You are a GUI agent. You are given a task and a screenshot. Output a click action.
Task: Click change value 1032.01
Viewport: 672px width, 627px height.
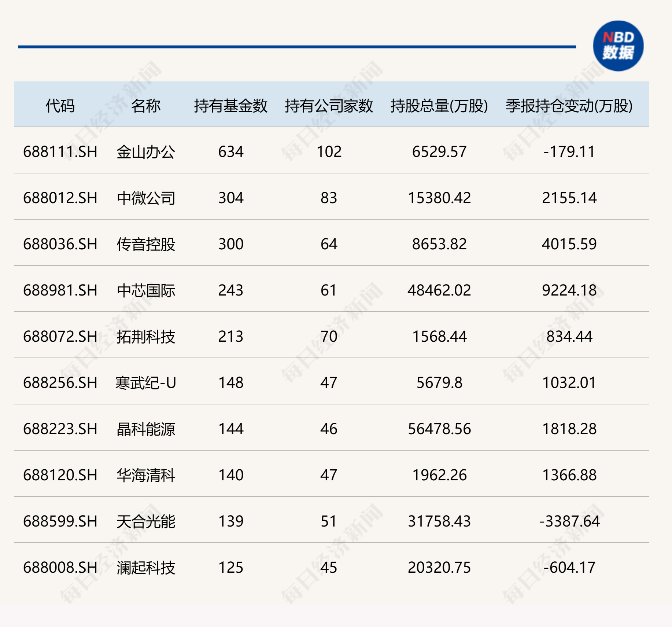pos(569,383)
